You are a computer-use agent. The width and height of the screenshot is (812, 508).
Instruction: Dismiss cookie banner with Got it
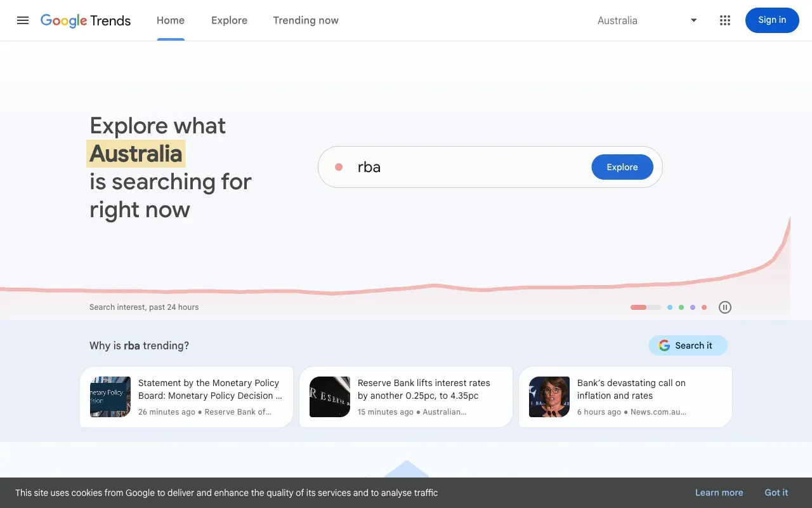coord(776,493)
